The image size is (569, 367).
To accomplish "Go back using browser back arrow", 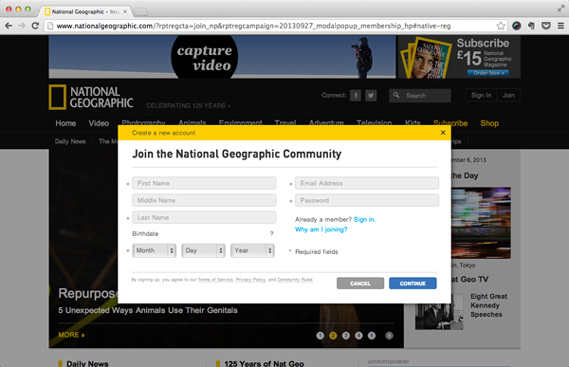I will (9, 26).
